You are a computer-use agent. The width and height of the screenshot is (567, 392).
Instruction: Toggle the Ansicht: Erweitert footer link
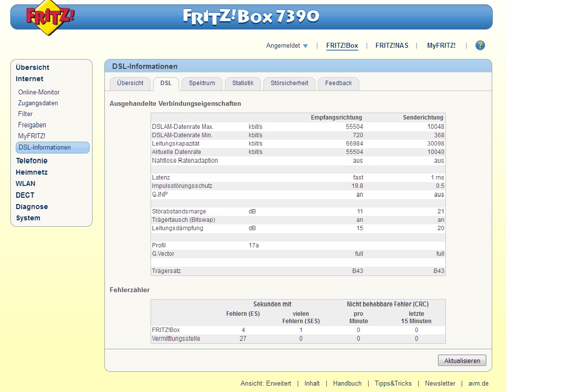click(x=266, y=383)
